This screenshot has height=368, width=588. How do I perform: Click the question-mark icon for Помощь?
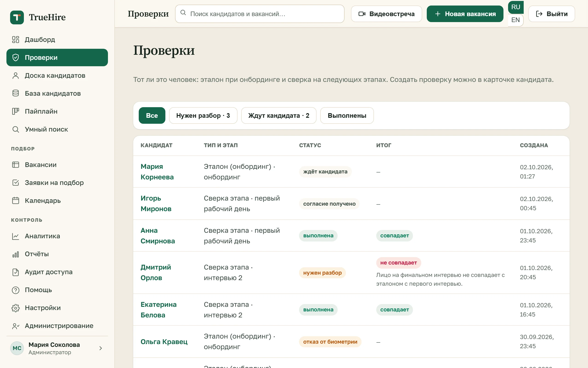click(x=16, y=290)
